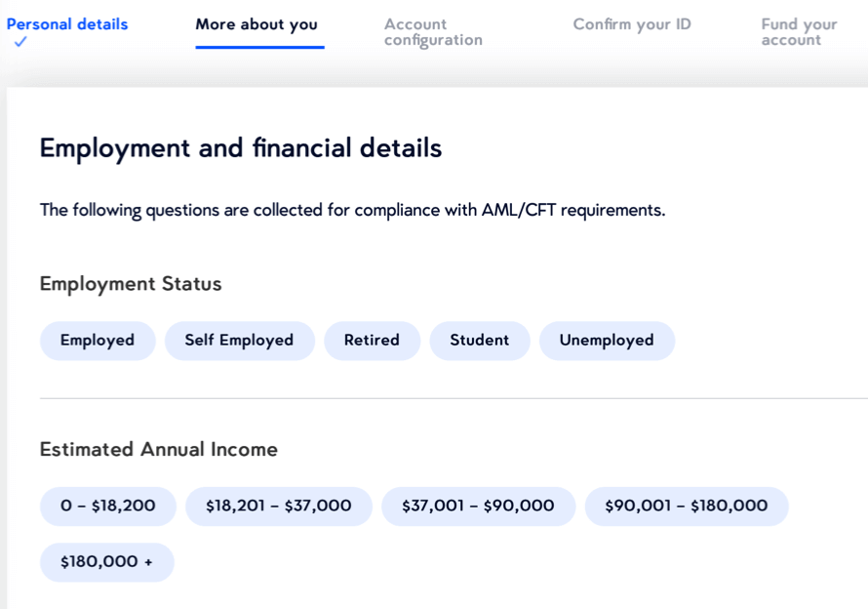The image size is (868, 609).
Task: Select Retired employment status
Action: tap(372, 341)
